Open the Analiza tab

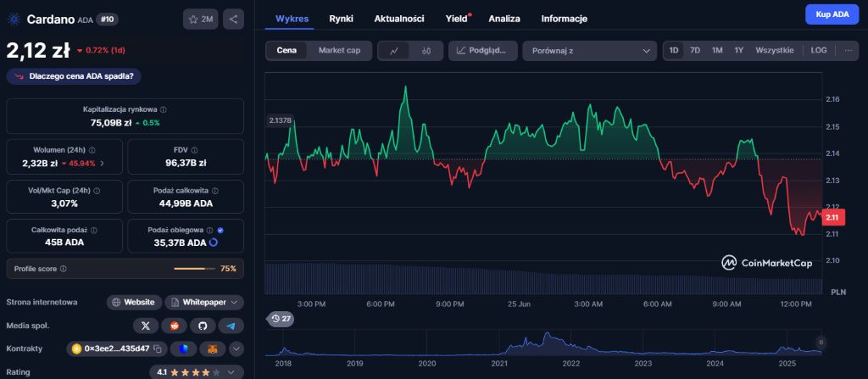point(504,19)
